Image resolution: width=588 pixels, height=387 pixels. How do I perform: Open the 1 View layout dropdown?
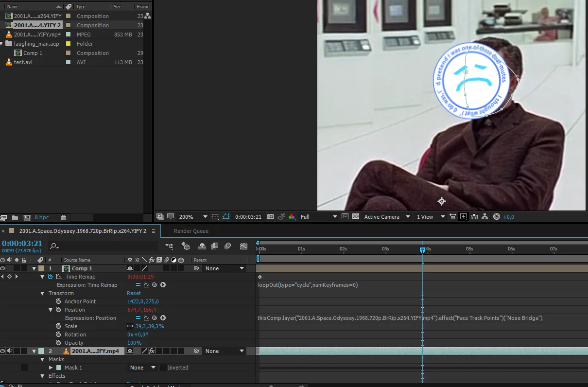point(431,217)
